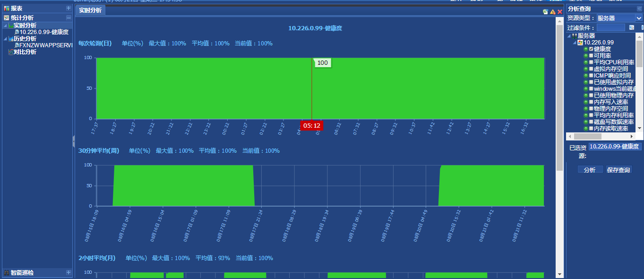Open the FXNZWWAPPSERV history query
Screen dimensions: 644x279
click(46, 45)
